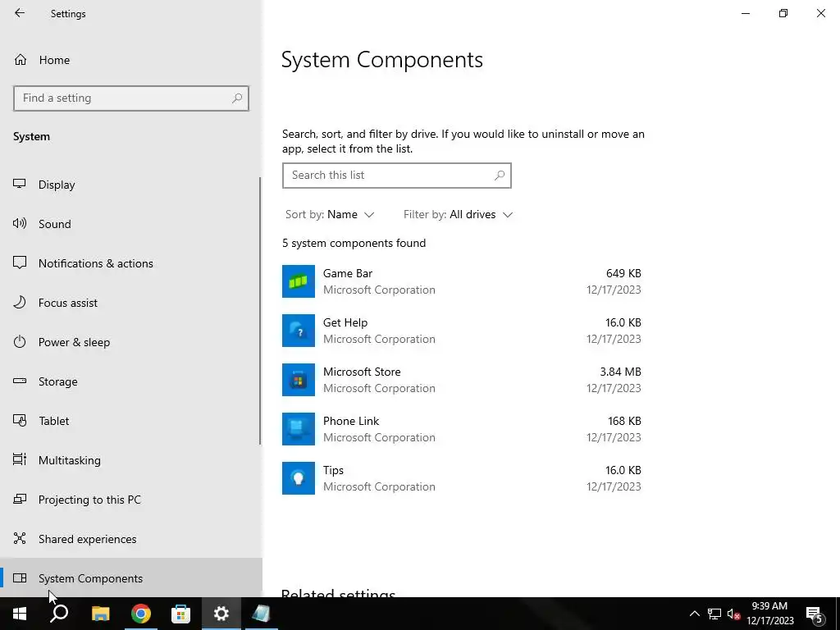The height and width of the screenshot is (630, 840).
Task: Click the Shared experiences icon
Action: (20, 538)
